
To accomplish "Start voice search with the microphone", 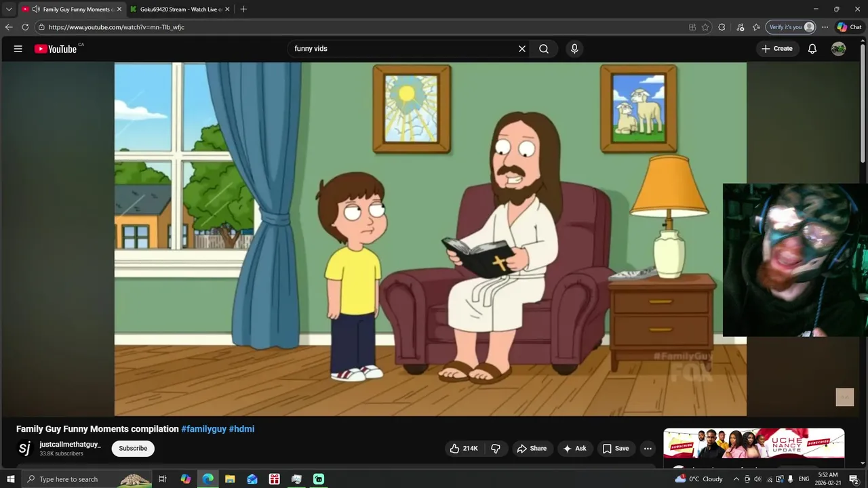I will (574, 49).
